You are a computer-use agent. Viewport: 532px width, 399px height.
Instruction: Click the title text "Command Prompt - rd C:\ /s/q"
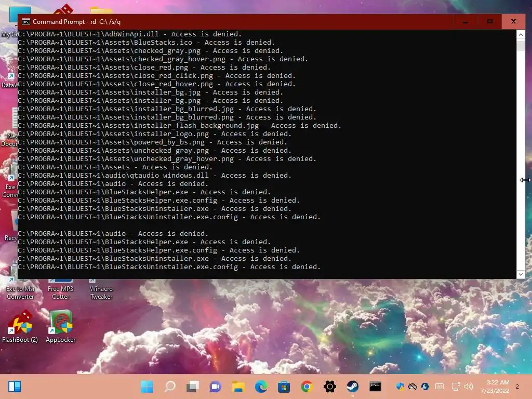[76, 22]
